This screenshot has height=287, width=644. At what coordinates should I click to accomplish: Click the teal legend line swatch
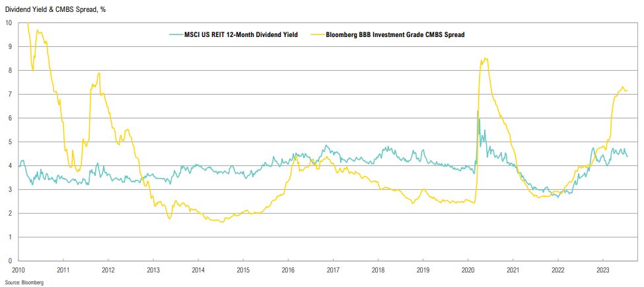tap(176, 34)
